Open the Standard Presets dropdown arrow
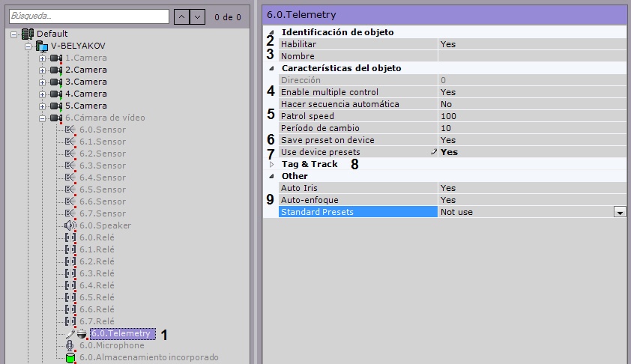The image size is (631, 364). [x=619, y=213]
